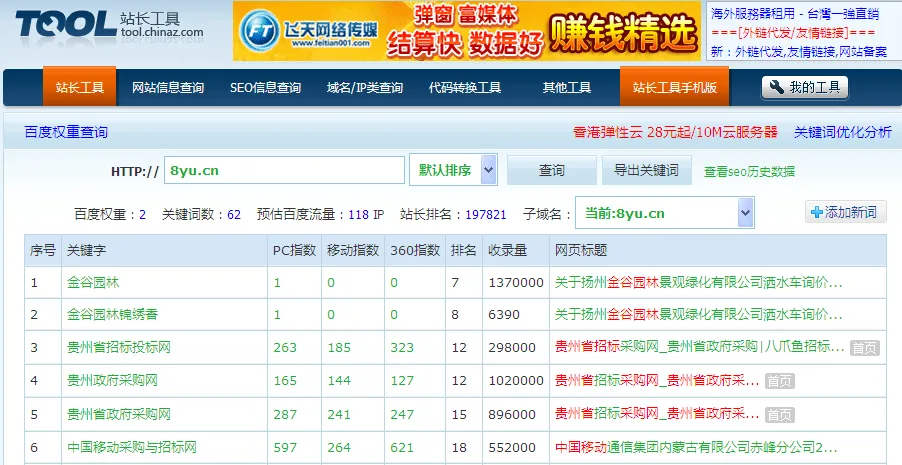Click 360指数 value 323
This screenshot has height=465, width=902.
[x=402, y=348]
